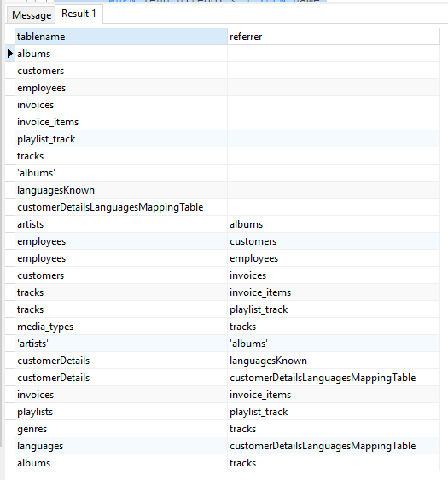Screen dimensions: 448x480
Task: Switch to the Message tab
Action: pos(31,15)
